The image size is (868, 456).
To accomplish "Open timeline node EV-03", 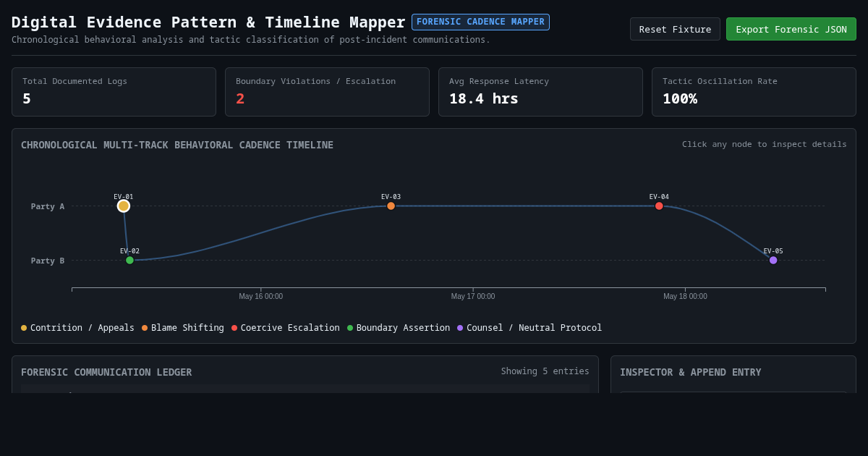I will click(x=391, y=206).
